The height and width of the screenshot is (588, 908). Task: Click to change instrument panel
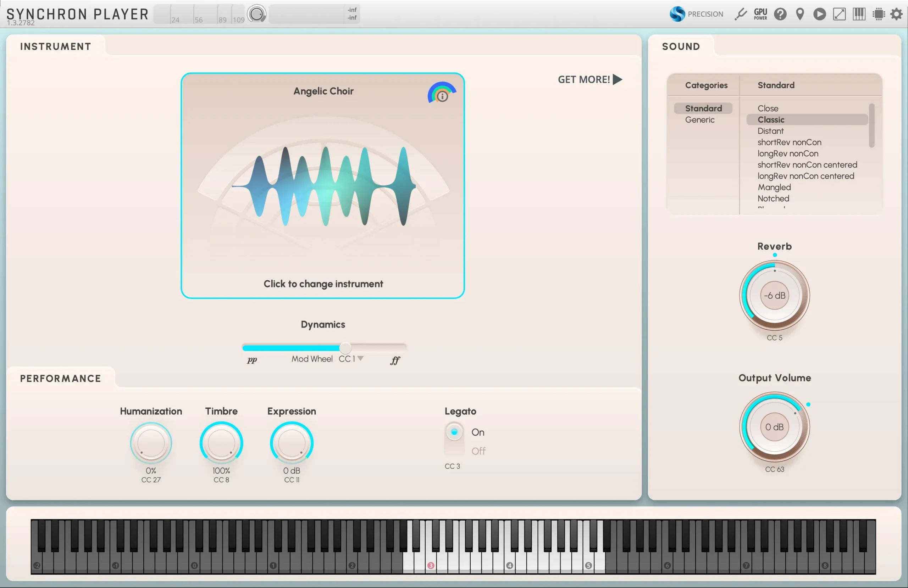point(323,283)
